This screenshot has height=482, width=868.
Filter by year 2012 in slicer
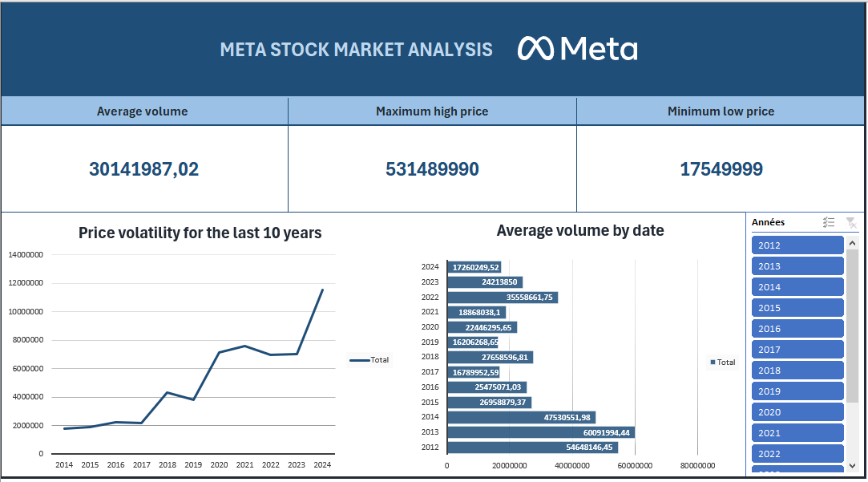(x=797, y=245)
